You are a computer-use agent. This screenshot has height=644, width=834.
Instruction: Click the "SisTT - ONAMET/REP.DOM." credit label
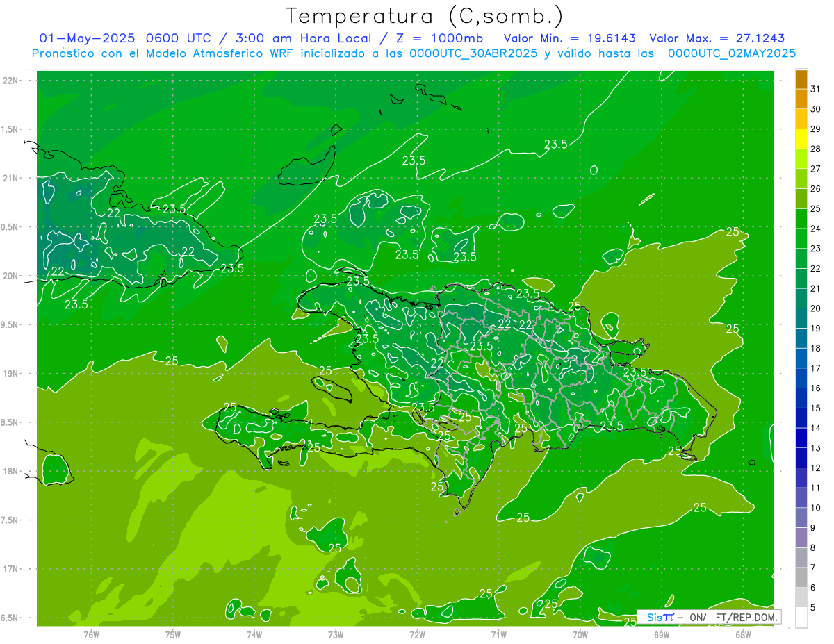709,617
